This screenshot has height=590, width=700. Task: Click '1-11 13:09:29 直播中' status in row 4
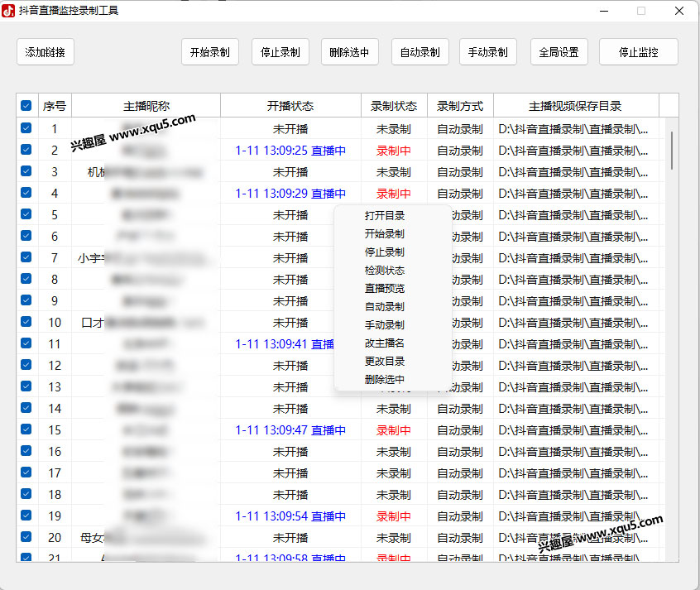[x=290, y=194]
